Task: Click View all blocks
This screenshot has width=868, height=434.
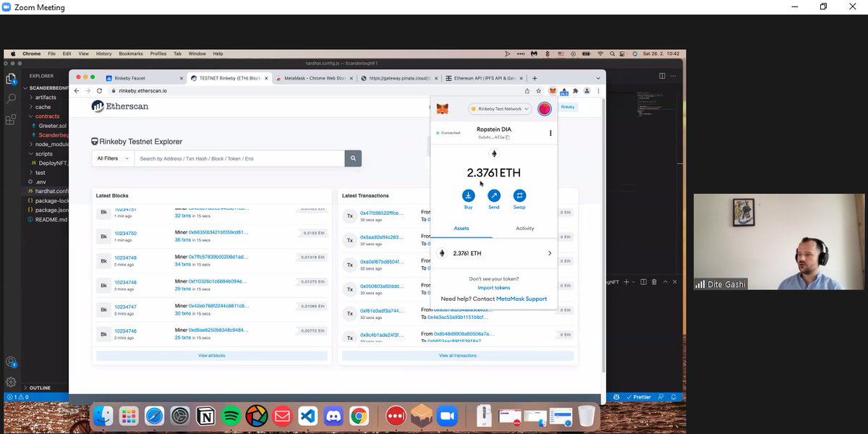Action: coord(212,356)
